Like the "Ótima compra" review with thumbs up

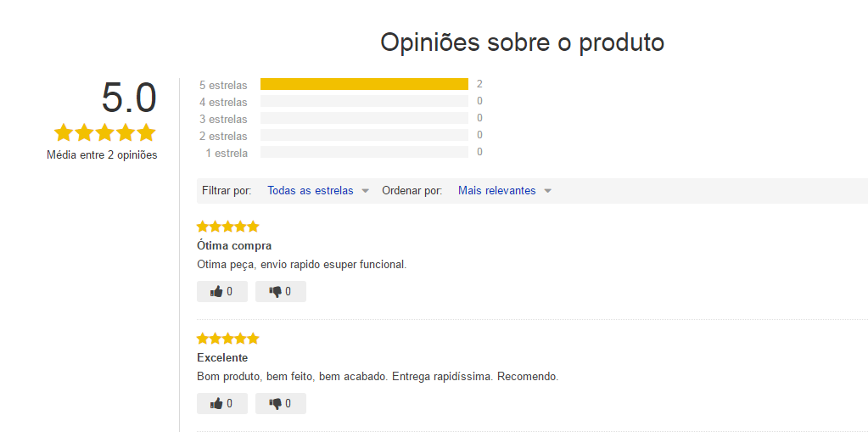click(x=222, y=291)
